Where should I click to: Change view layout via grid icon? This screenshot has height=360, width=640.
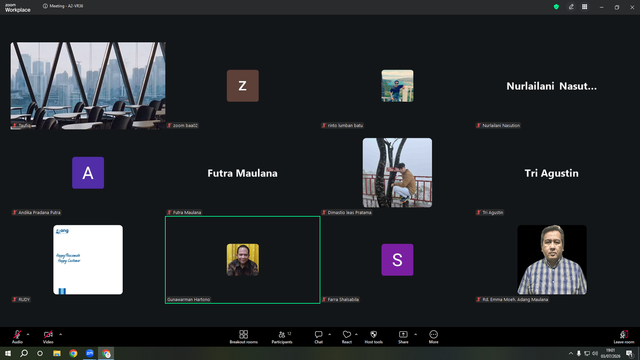point(584,7)
